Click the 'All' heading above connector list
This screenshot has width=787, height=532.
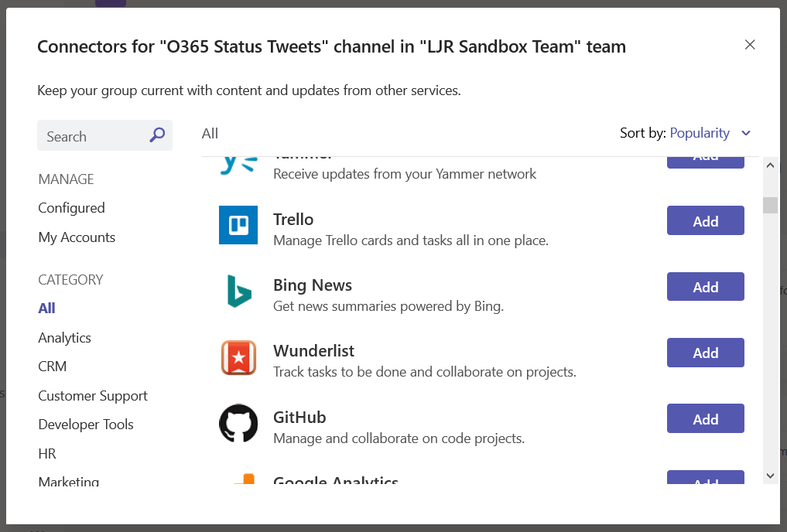[210, 133]
